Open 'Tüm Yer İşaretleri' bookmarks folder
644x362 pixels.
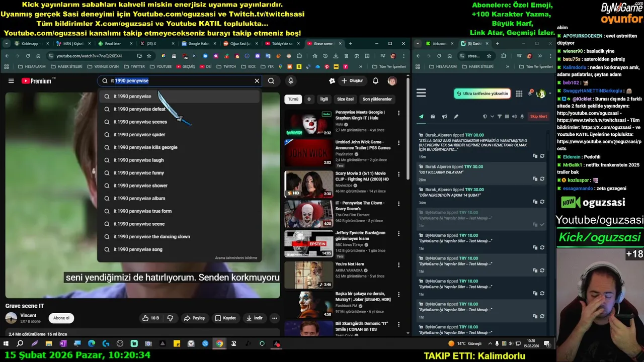389,67
